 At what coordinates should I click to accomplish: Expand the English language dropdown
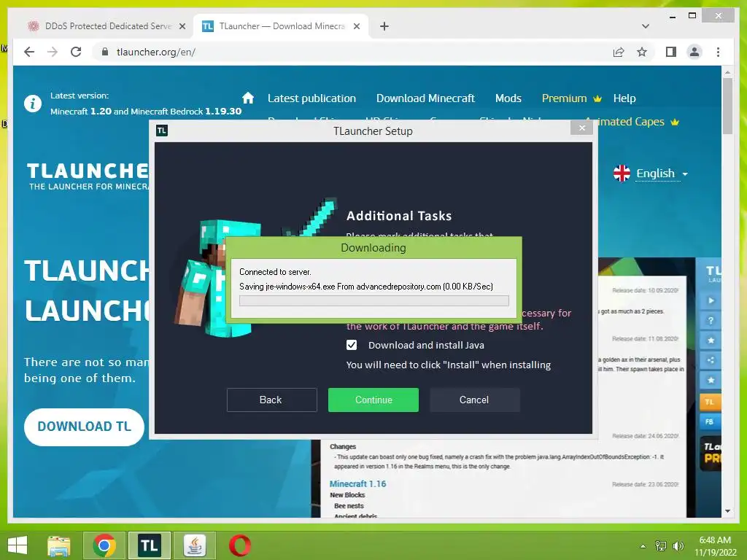662,174
